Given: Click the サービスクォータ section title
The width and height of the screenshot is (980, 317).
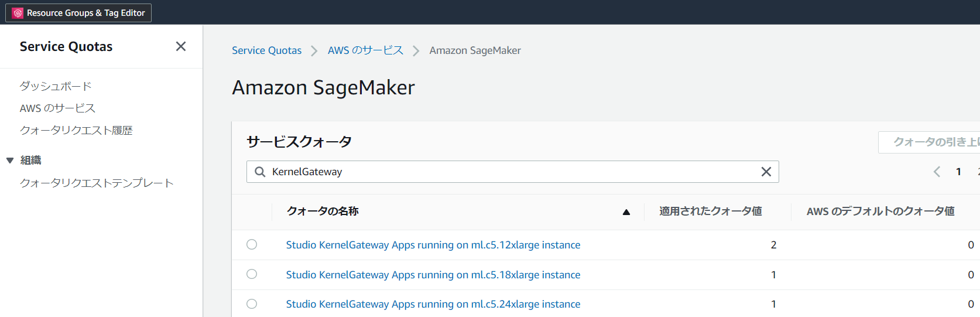Looking at the screenshot, I should [x=299, y=142].
